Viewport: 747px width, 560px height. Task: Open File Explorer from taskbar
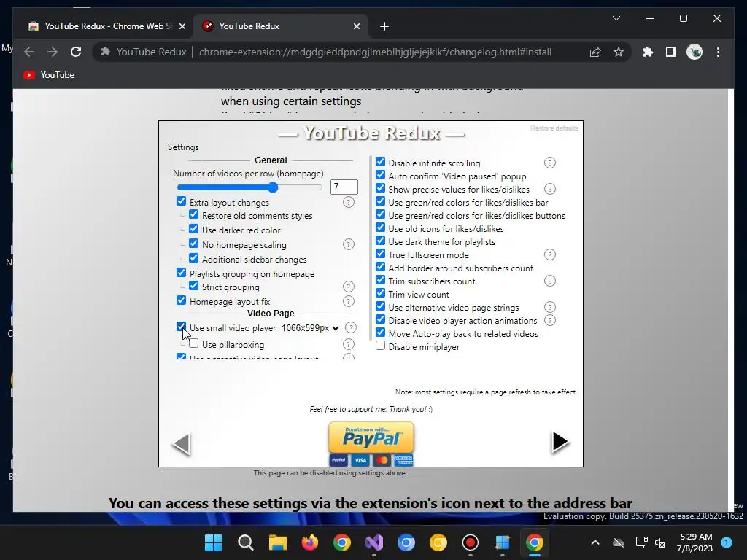278,542
